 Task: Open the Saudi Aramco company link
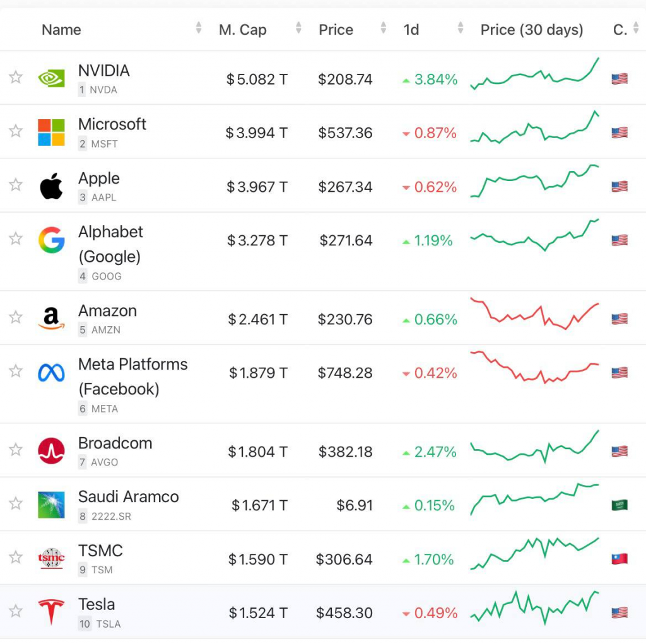(128, 496)
